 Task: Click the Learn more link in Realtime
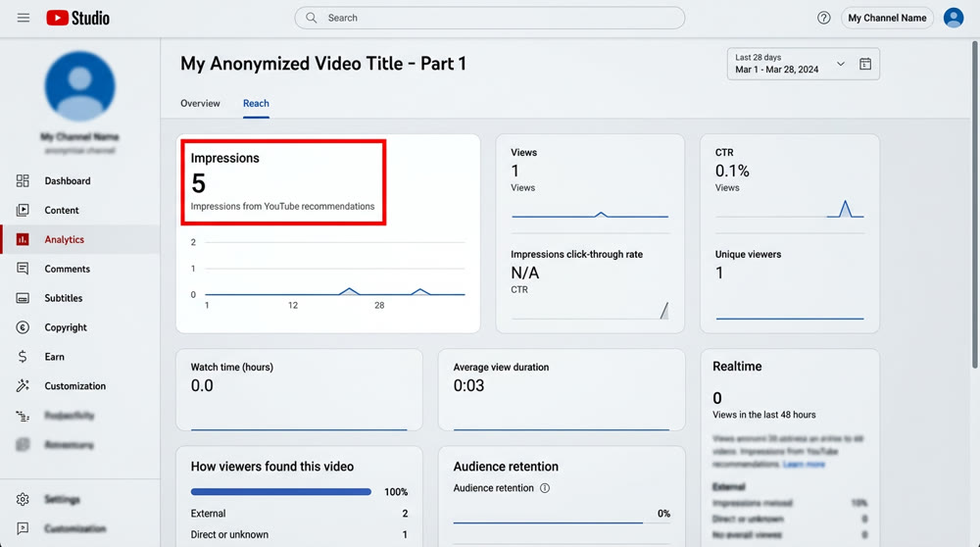pyautogui.click(x=804, y=464)
